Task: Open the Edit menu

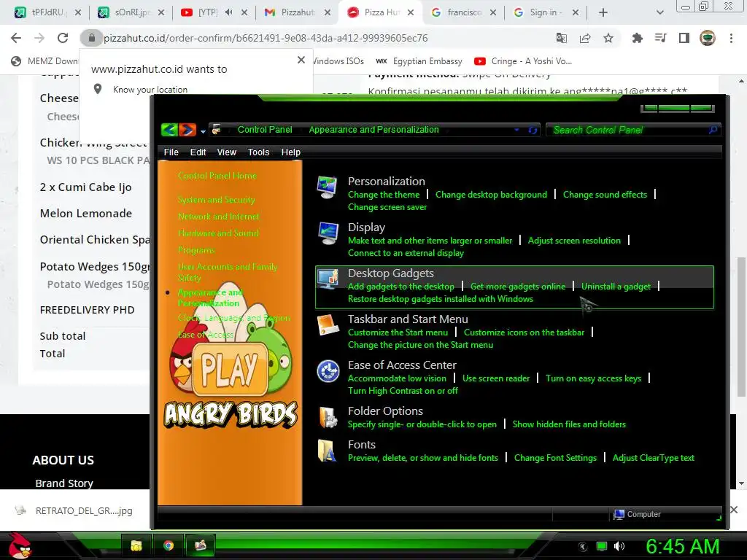Action: click(x=198, y=152)
